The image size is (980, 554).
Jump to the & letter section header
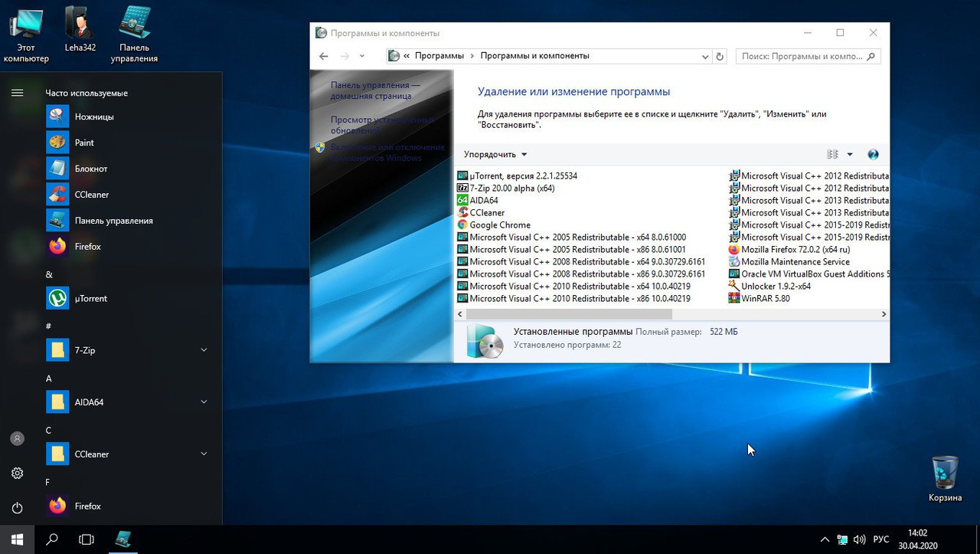coord(49,274)
